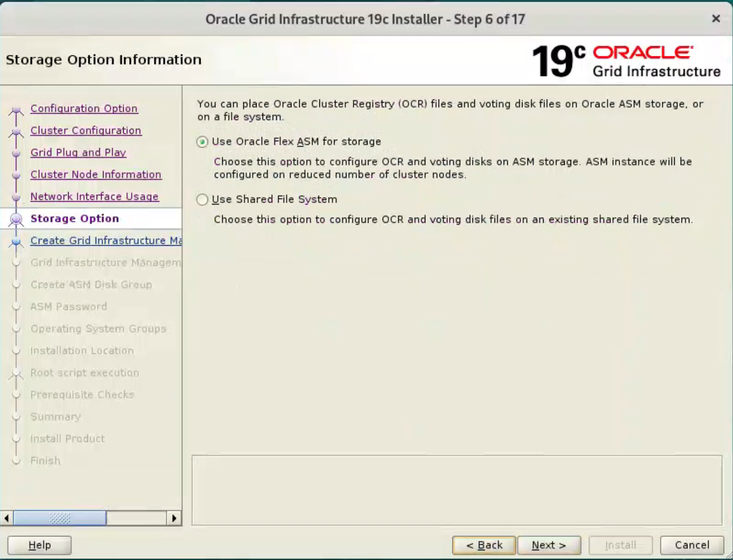
Task: Close the installer window
Action: pos(716,19)
